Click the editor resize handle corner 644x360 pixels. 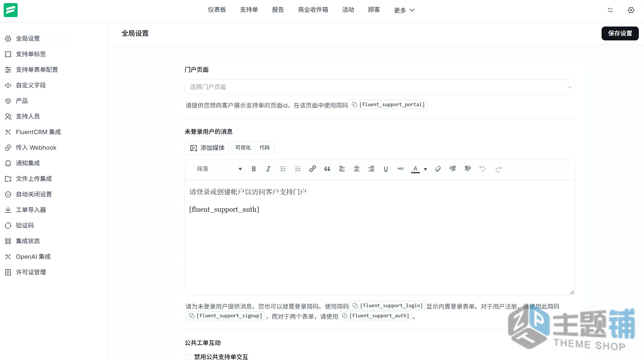[x=572, y=292]
